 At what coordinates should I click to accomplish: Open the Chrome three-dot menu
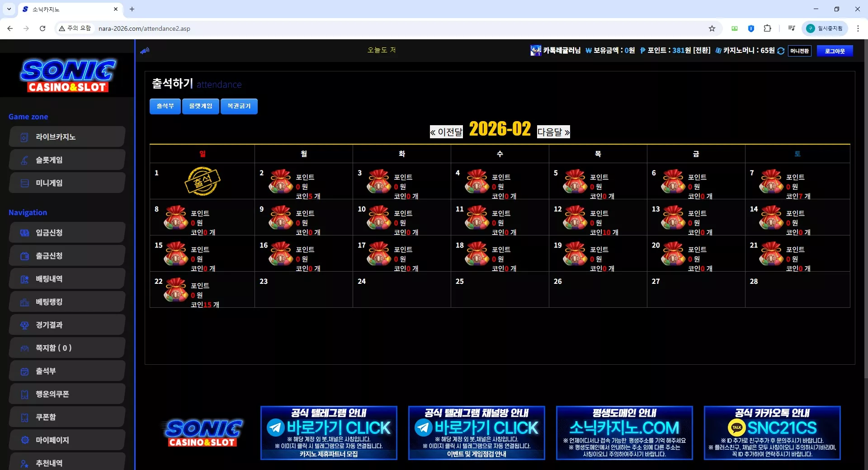point(858,28)
